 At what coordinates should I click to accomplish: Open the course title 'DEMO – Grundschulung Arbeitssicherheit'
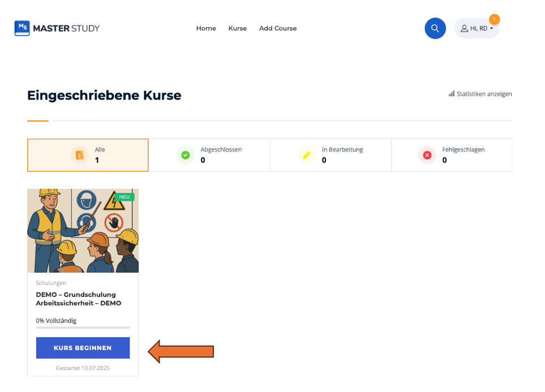pyautogui.click(x=79, y=299)
